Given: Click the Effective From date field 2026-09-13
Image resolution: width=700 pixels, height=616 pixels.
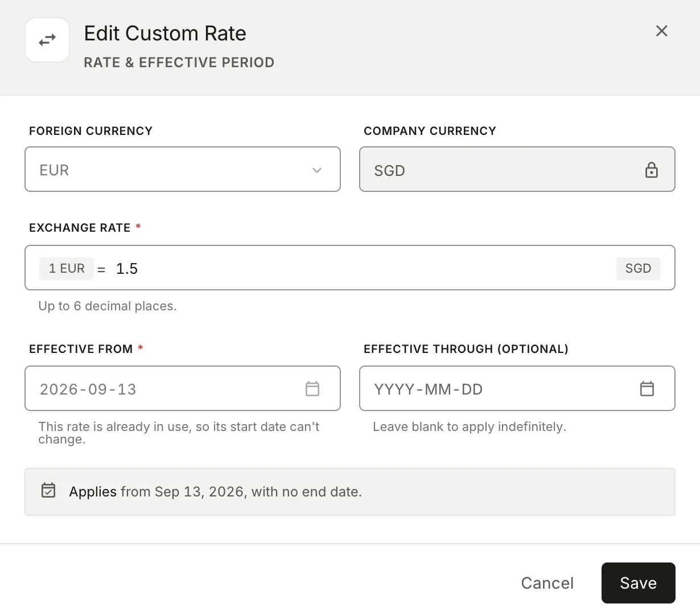Looking at the screenshot, I should pyautogui.click(x=183, y=388).
